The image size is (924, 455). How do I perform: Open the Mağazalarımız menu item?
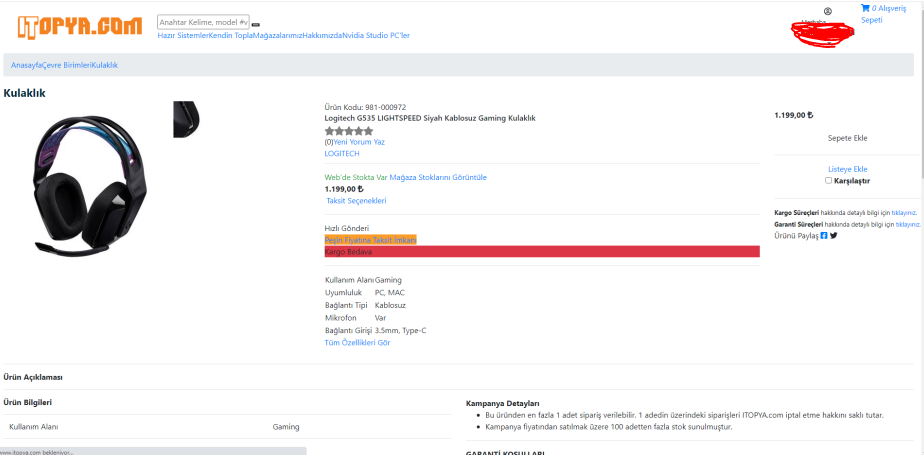[x=278, y=35]
